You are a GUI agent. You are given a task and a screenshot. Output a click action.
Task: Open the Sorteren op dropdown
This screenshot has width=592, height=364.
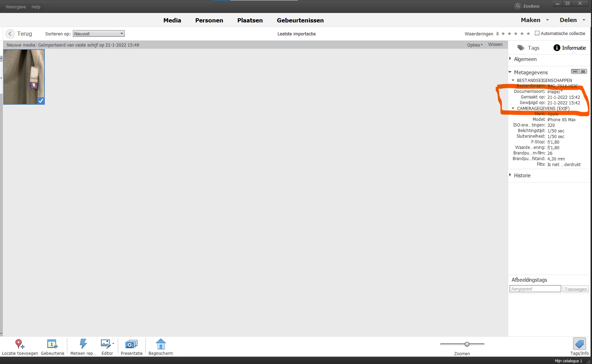coord(99,34)
